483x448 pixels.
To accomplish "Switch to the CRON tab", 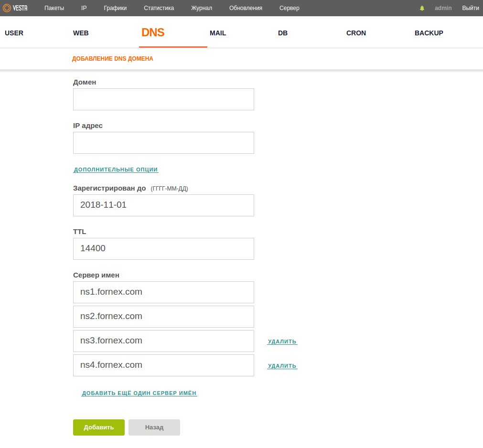I will pyautogui.click(x=356, y=33).
